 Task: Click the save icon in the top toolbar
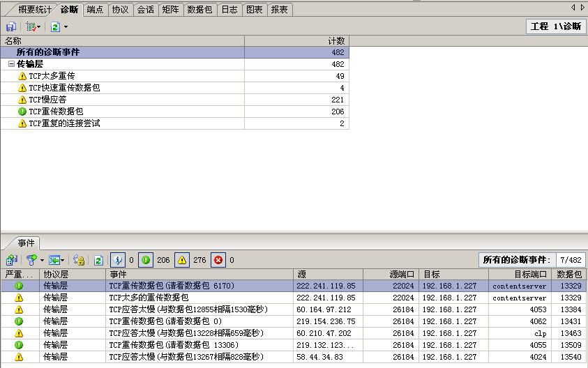pos(10,26)
